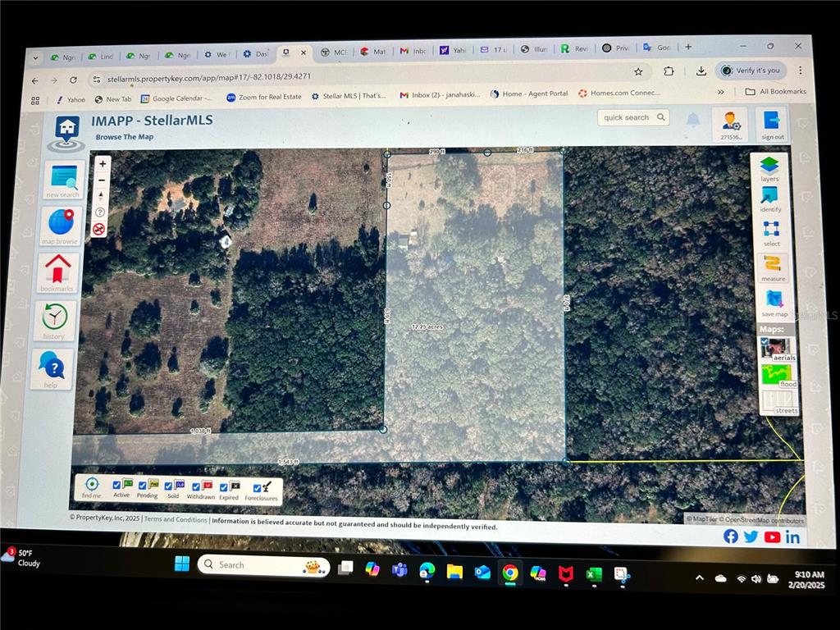Disable the Foreclosures checkbox
The height and width of the screenshot is (630, 840).
(257, 488)
